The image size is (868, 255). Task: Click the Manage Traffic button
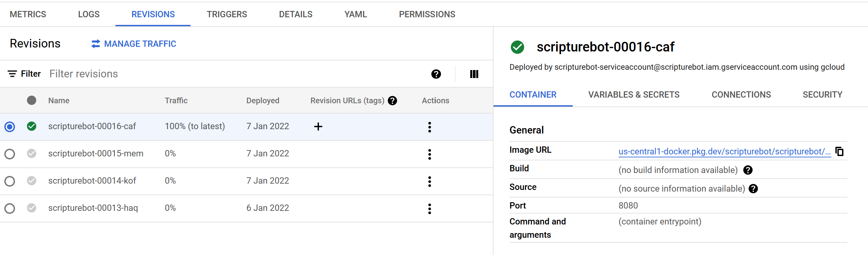point(133,44)
